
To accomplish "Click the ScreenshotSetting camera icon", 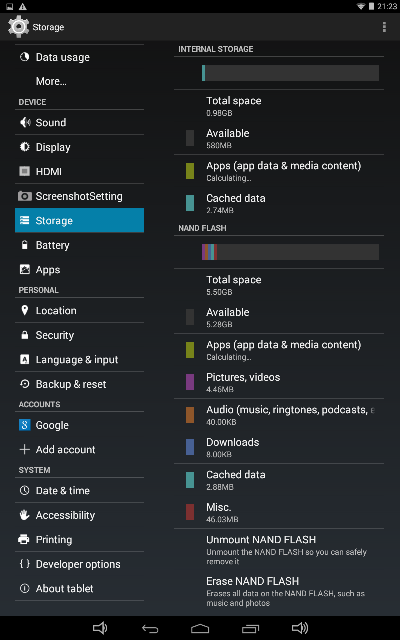I will click(x=24, y=196).
